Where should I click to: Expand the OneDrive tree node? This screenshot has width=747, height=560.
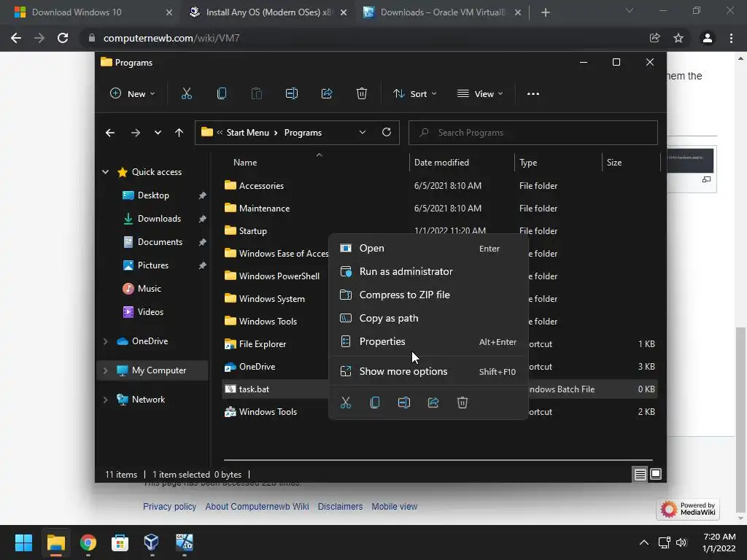[x=105, y=341]
